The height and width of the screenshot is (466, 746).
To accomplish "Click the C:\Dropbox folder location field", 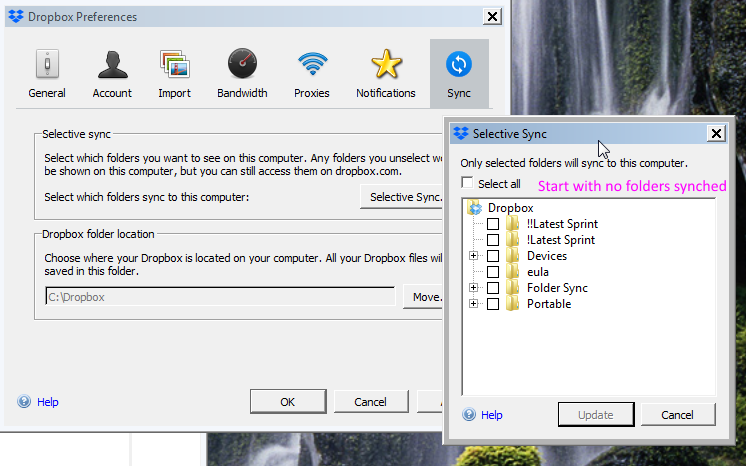I will pyautogui.click(x=220, y=297).
